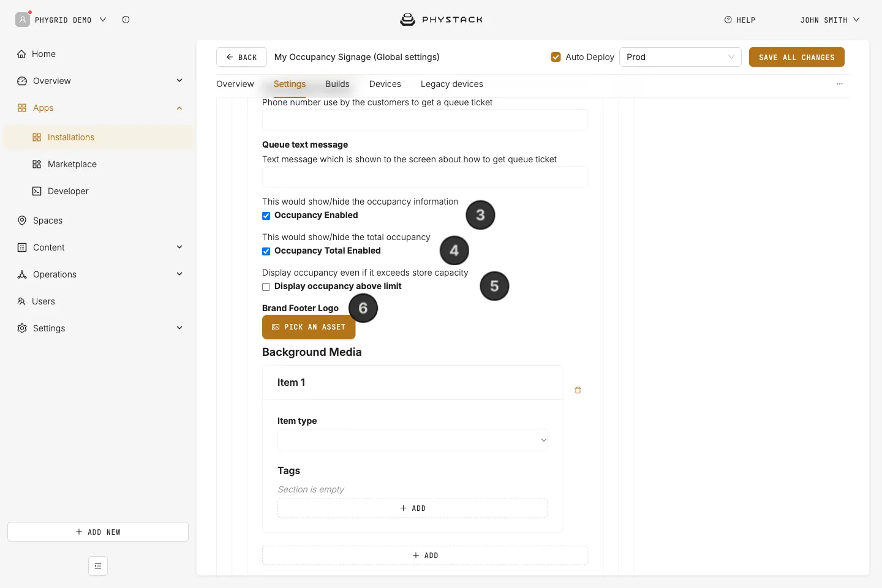Click the Operations network icon
Screen dimensions: 882x588
(22, 274)
